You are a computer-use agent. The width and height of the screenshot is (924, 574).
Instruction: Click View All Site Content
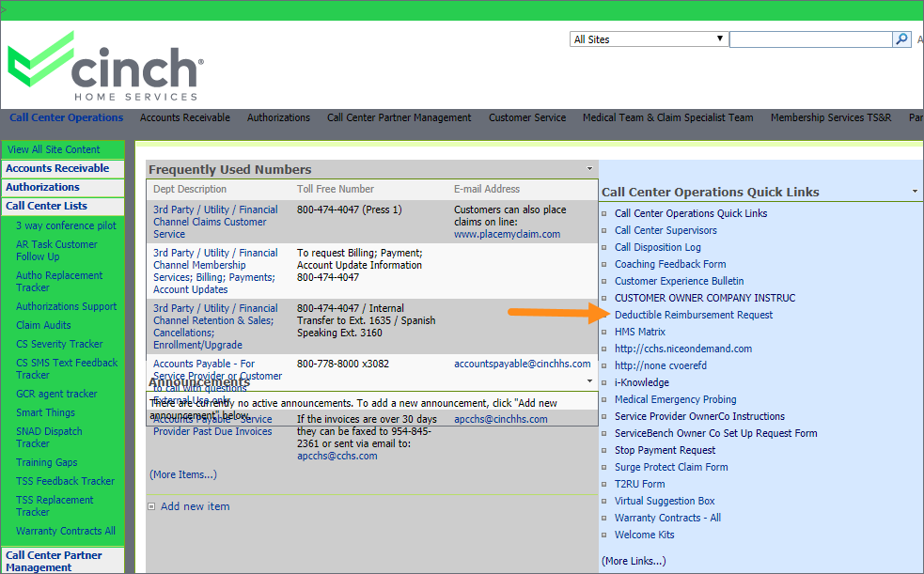pyautogui.click(x=54, y=149)
